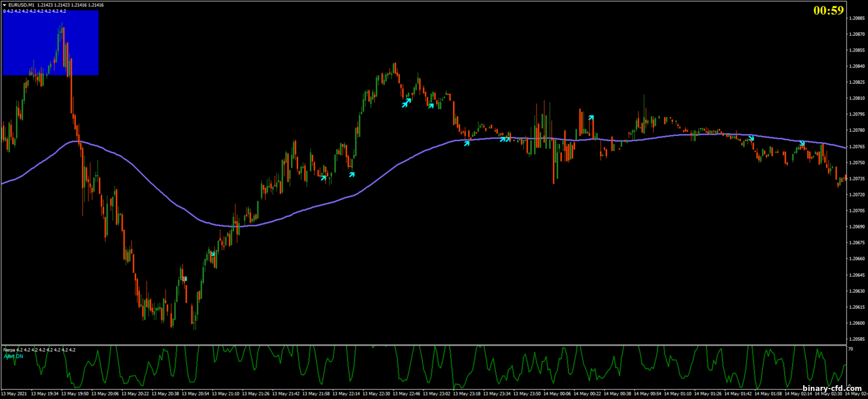Click the 13 May 23:18 time label
This screenshot has height=399, width=868.
coord(468,393)
